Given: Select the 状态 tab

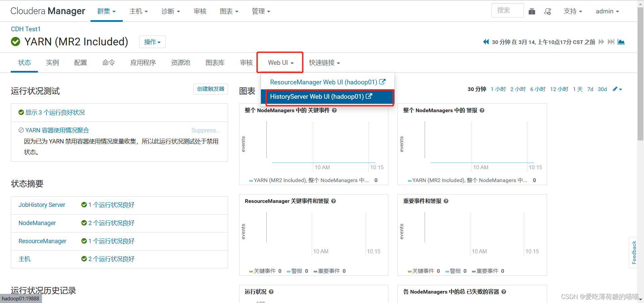Looking at the screenshot, I should [x=24, y=62].
